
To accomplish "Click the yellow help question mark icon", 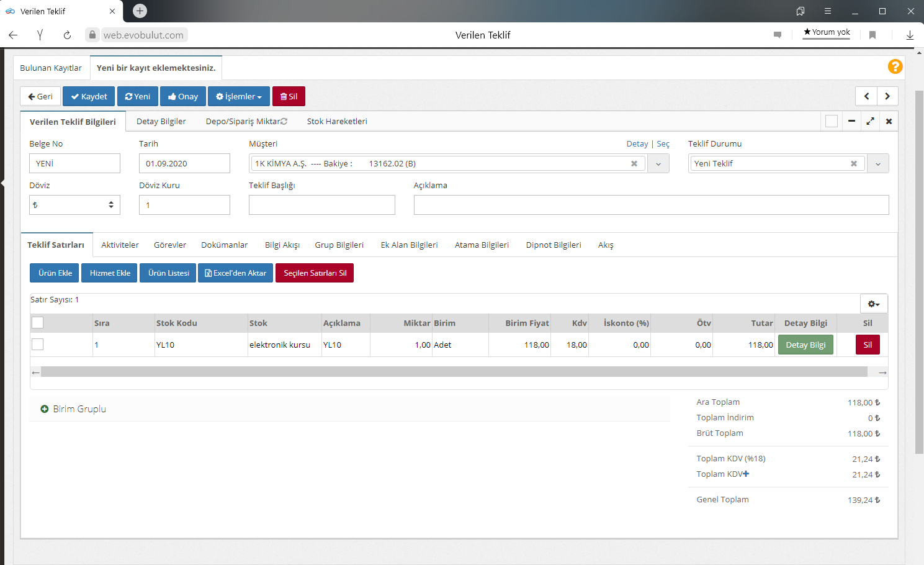I will click(895, 66).
